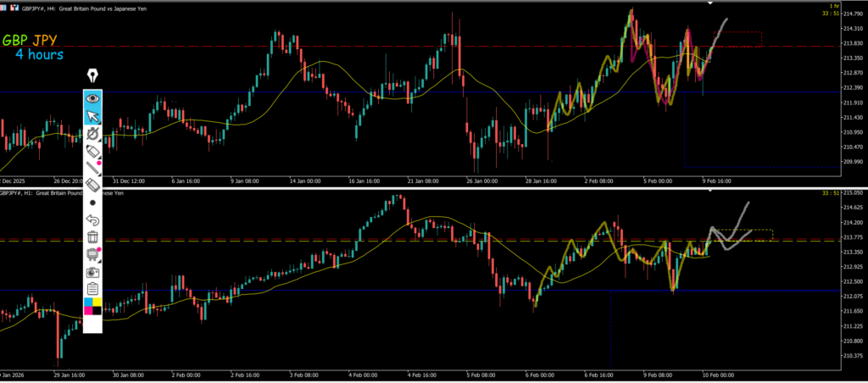Select the red dotted rectangle on the H4 chart
The height and width of the screenshot is (383, 868).
[746, 38]
